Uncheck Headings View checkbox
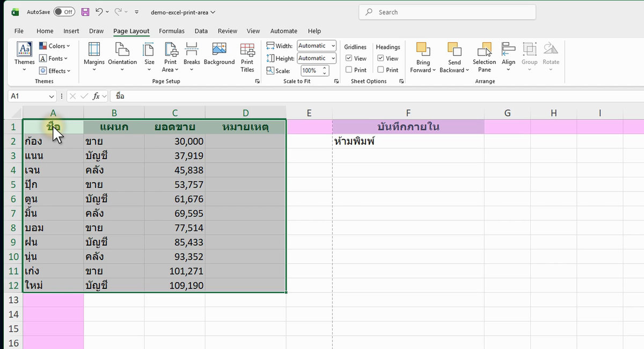The image size is (644, 349). coord(380,58)
